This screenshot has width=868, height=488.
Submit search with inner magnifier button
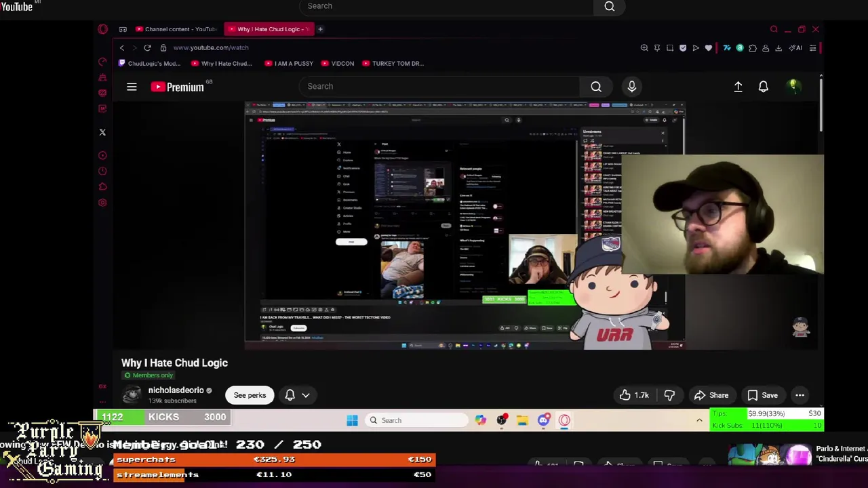[596, 86]
